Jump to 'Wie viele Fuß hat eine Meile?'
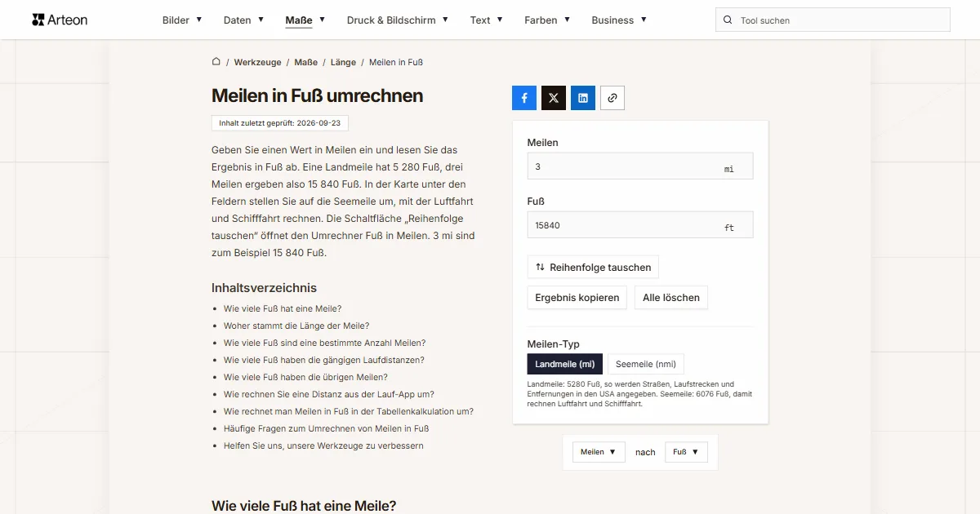The image size is (980, 514). [x=283, y=308]
